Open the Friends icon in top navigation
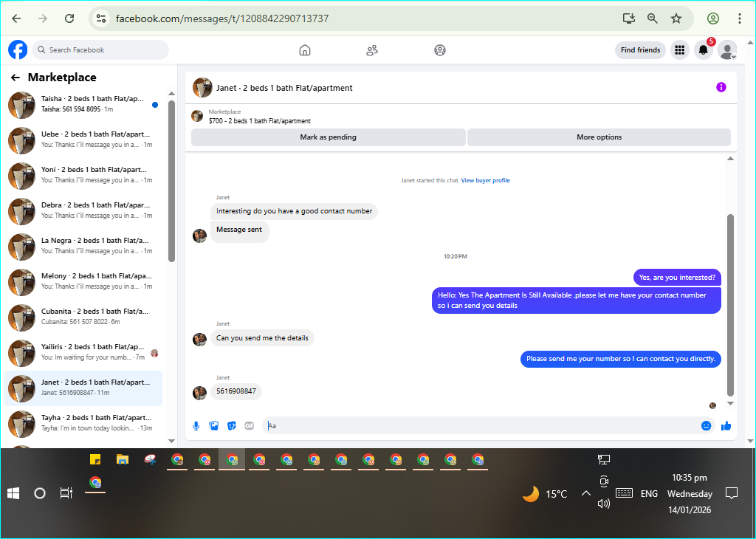This screenshot has width=756, height=539. point(372,50)
